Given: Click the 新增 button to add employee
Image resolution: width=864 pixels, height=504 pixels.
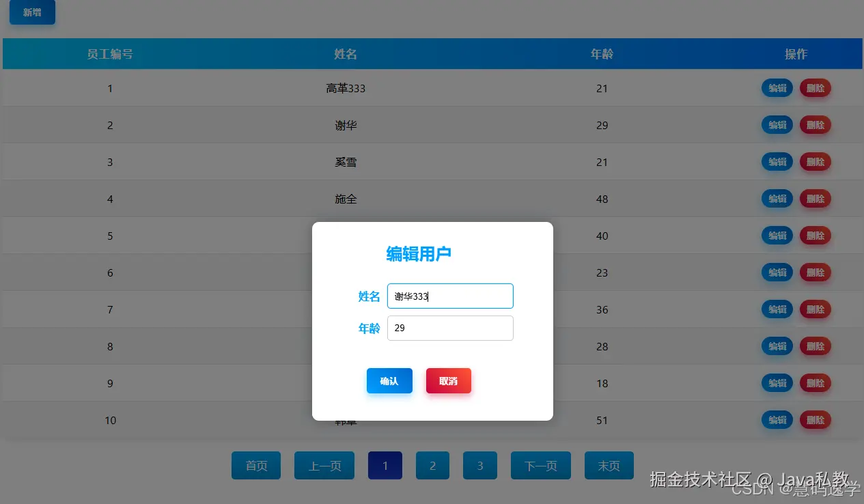Looking at the screenshot, I should [x=32, y=12].
